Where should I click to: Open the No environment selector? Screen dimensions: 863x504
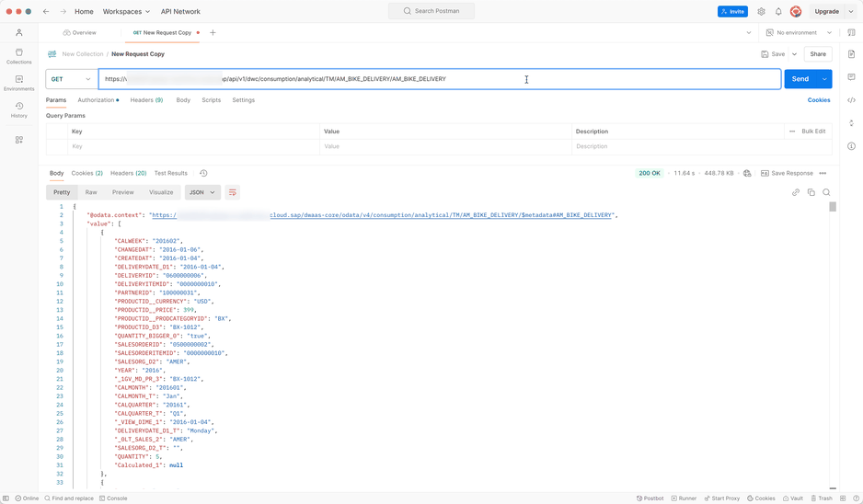(799, 32)
